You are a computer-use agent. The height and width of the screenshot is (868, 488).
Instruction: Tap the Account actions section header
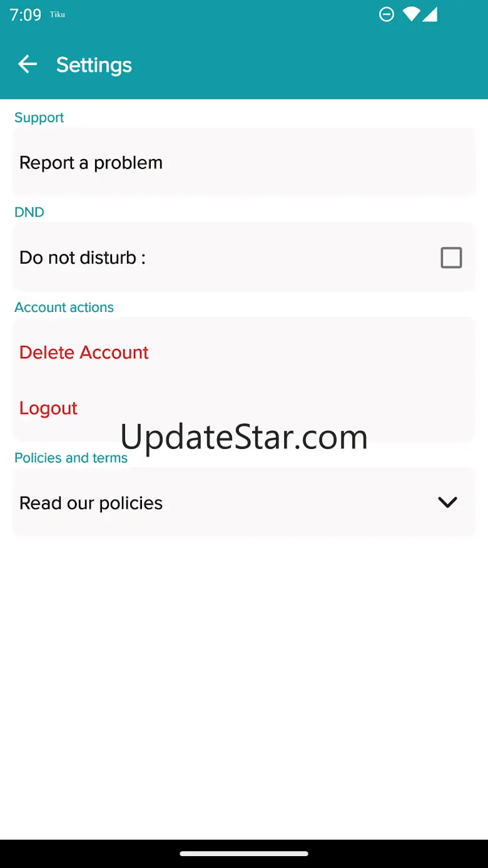coord(64,307)
